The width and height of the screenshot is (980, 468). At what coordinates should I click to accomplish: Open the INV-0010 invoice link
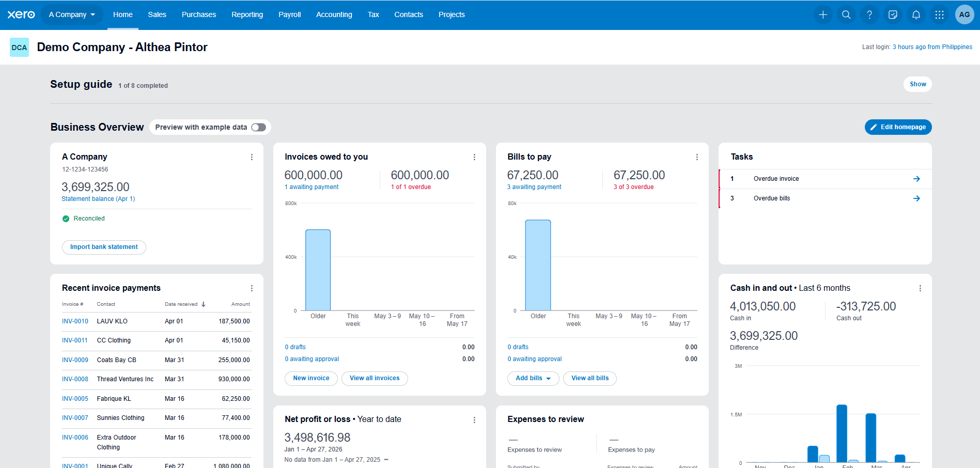tap(75, 321)
